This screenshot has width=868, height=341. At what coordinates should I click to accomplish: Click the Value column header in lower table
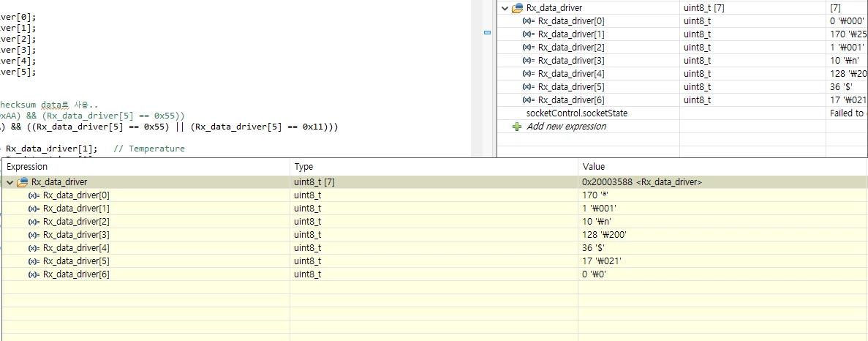click(722, 167)
